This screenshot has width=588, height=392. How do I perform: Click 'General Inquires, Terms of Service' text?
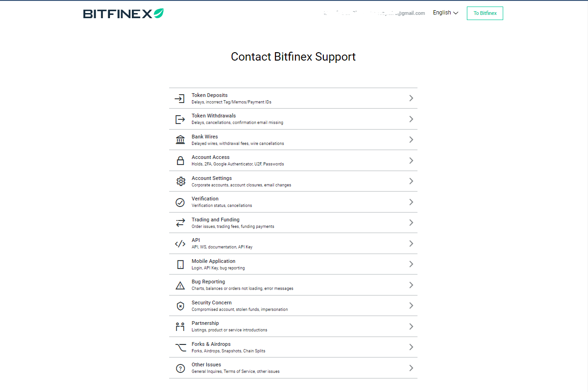point(223,371)
